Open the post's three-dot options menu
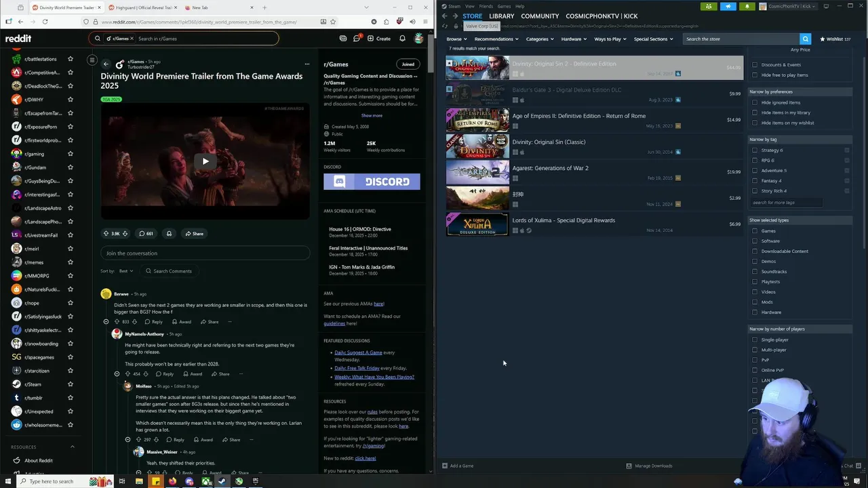Image resolution: width=868 pixels, height=488 pixels. coord(307,64)
